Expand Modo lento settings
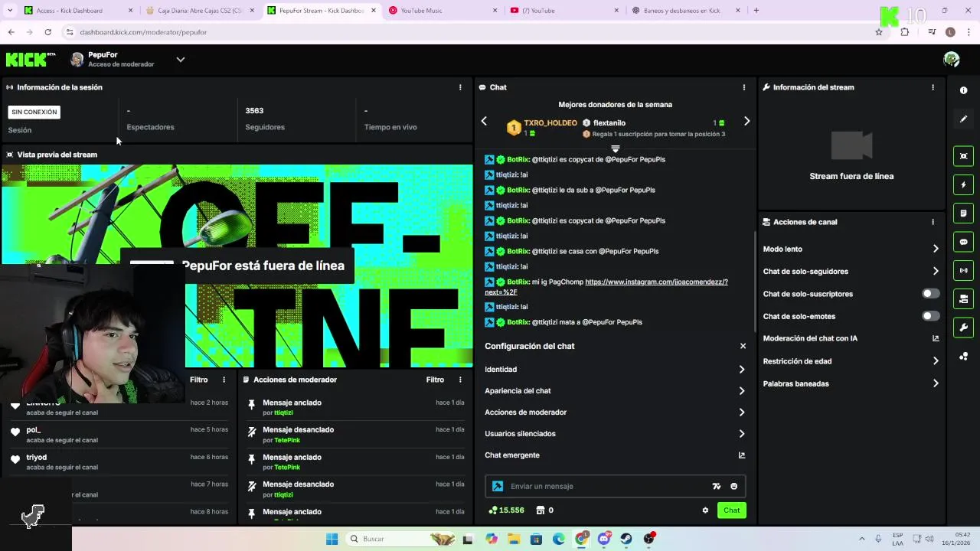980x551 pixels. (936, 249)
